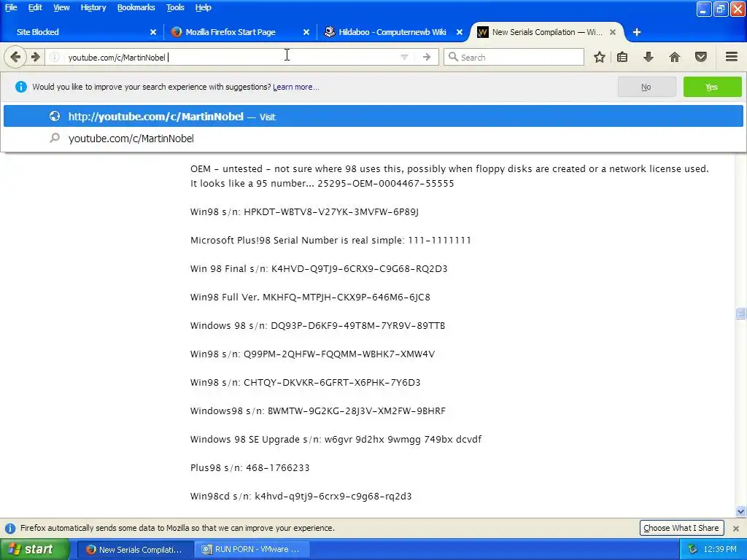Click the Win98 Full Ver. MKHFQ line
The image size is (747, 560).
[310, 297]
